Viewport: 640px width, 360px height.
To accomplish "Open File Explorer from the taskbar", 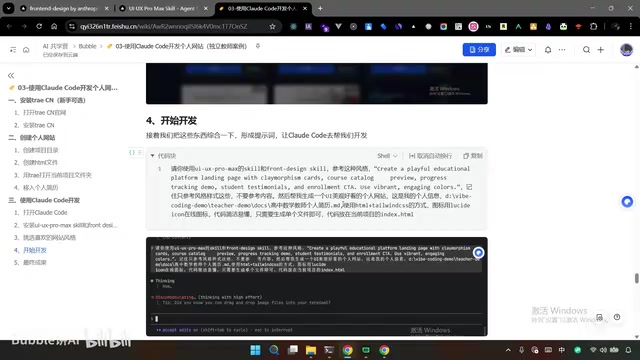I will (311, 350).
